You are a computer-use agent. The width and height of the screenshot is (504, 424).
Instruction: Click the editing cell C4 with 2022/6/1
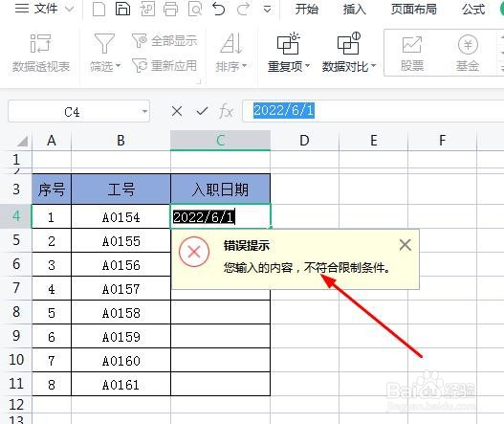221,216
